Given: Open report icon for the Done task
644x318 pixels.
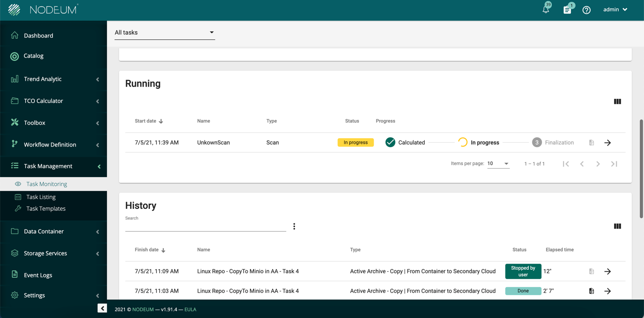Looking at the screenshot, I should point(592,291).
